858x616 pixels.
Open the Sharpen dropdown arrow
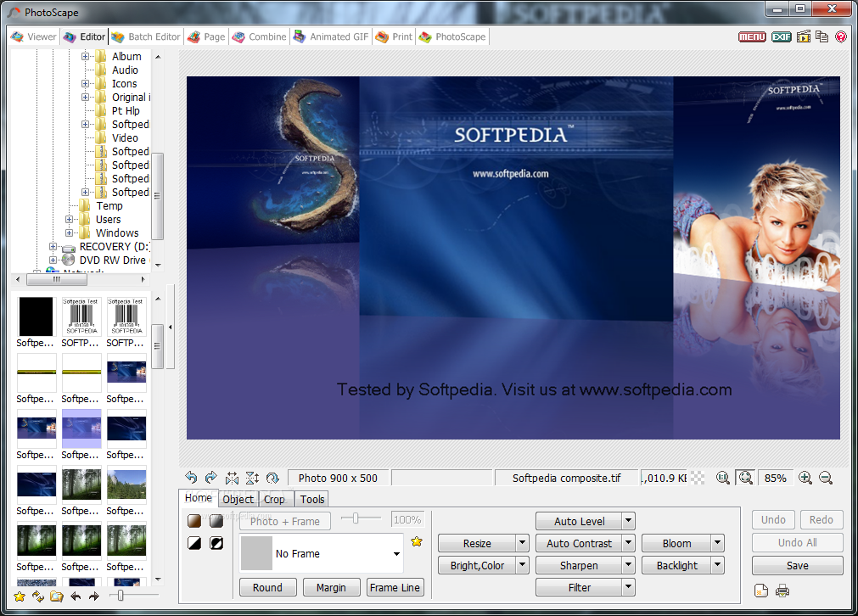tap(629, 565)
